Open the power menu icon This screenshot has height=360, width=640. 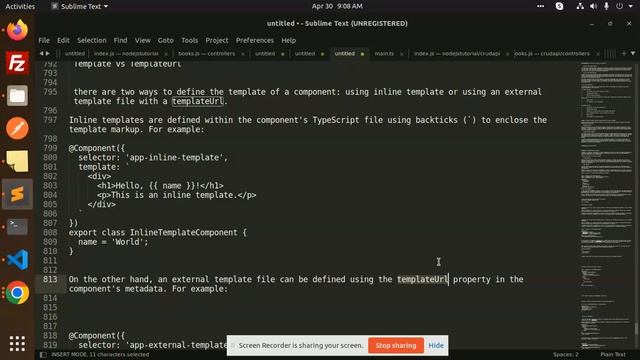(620, 6)
